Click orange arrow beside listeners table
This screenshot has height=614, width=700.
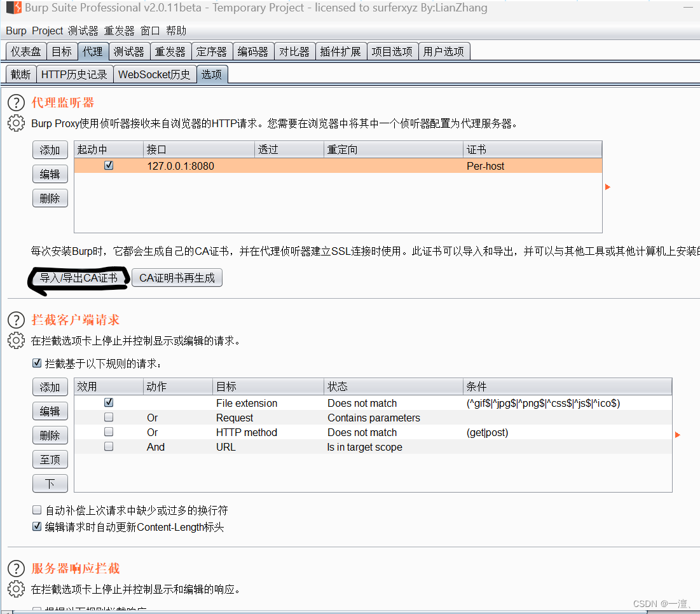608,187
